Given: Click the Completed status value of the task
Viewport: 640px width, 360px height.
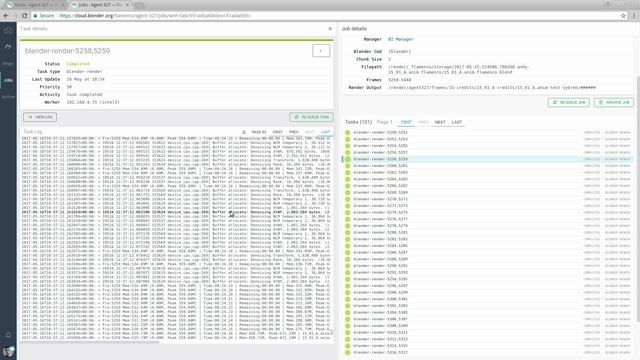Looking at the screenshot, I should coord(78,64).
